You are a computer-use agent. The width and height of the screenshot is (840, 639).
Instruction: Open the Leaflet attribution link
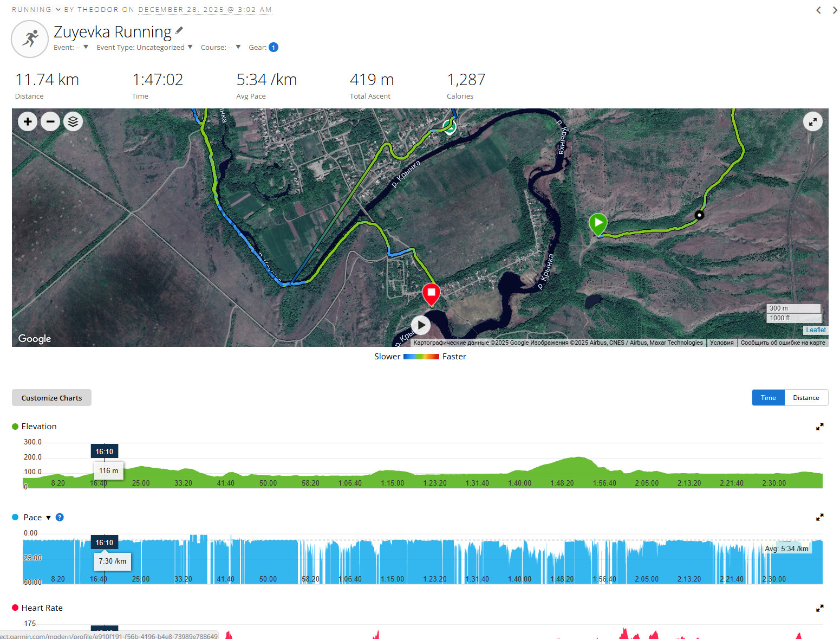tap(816, 330)
